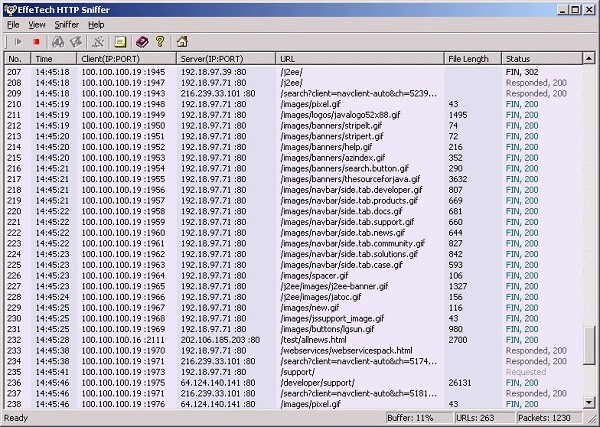Click the Status column header

pos(541,59)
